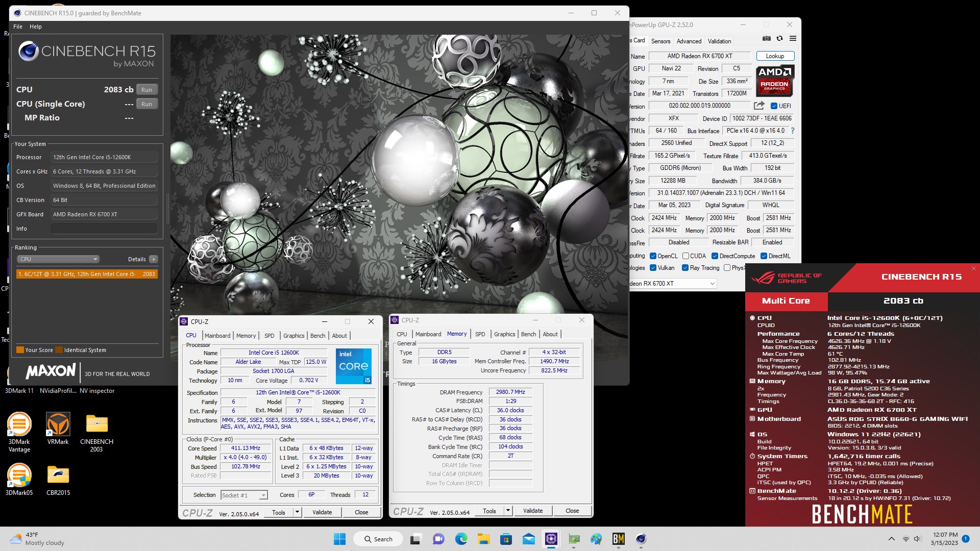Open Advanced tab in GPU-Z
The height and width of the screenshot is (551, 980).
689,41
